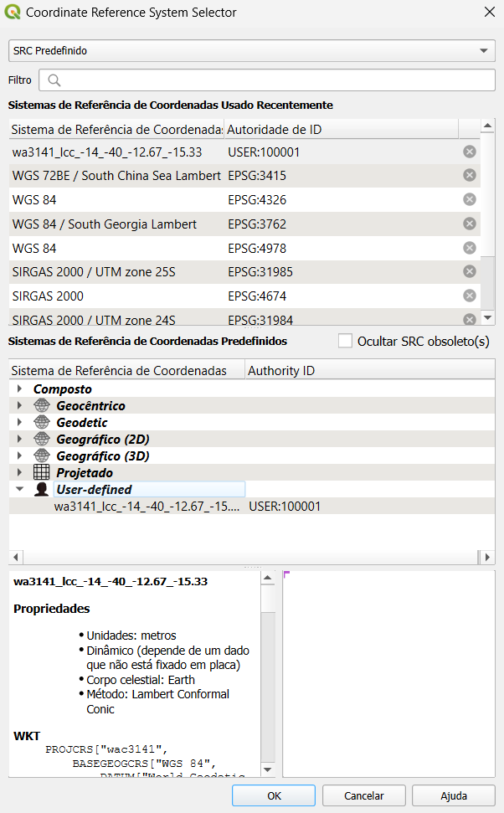Image resolution: width=504 pixels, height=813 pixels.
Task: Remove EPSG:4978 recent entry X icon
Action: pyautogui.click(x=470, y=248)
